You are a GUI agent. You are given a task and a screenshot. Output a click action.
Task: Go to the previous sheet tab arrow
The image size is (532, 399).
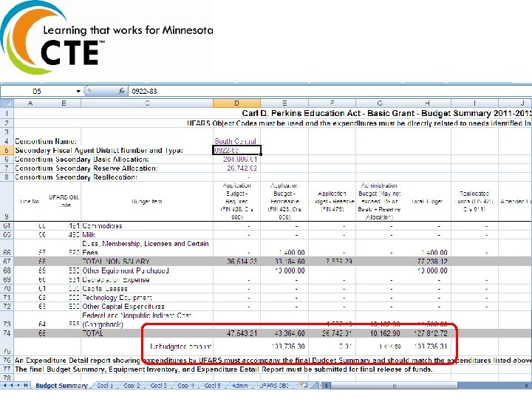11,386
